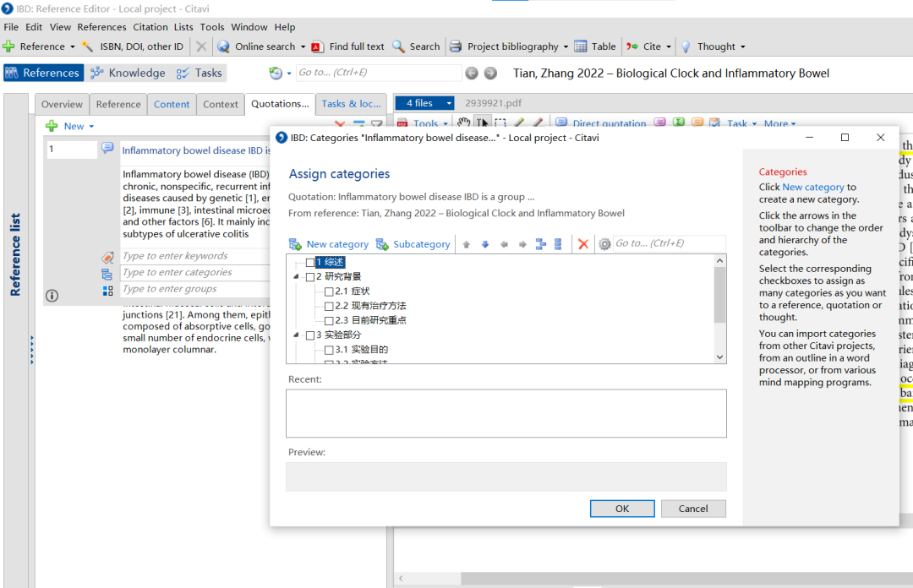The height and width of the screenshot is (588, 913).
Task: Click the groups icon beside groups field
Action: [x=107, y=290]
